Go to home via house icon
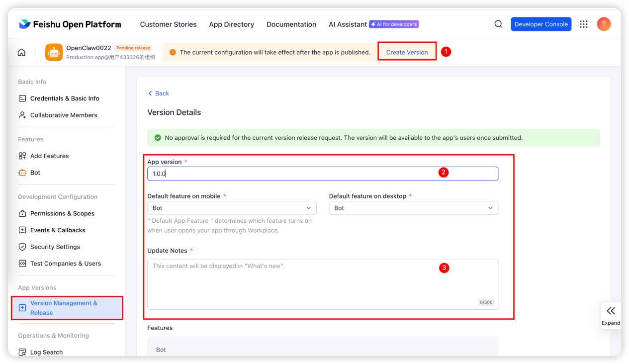629x364 pixels. 21,52
